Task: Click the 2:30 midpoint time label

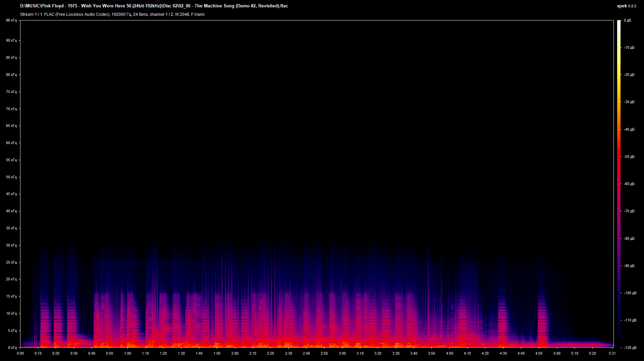Action: click(289, 353)
